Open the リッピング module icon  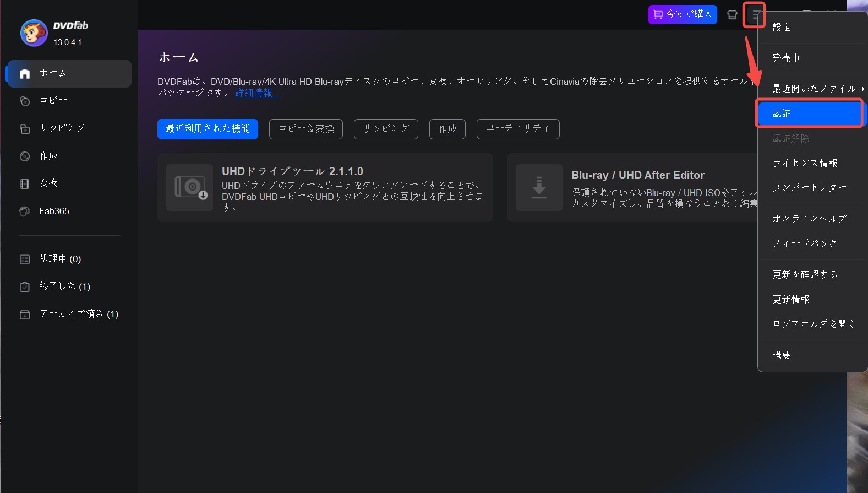25,128
